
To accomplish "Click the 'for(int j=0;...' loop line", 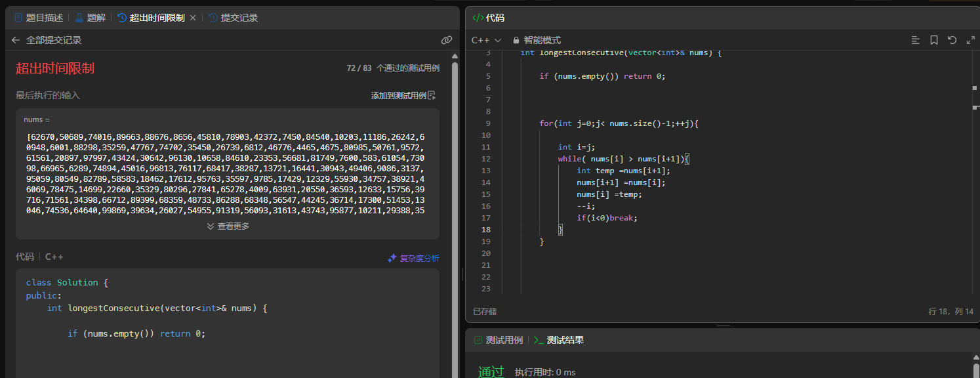I will point(619,123).
